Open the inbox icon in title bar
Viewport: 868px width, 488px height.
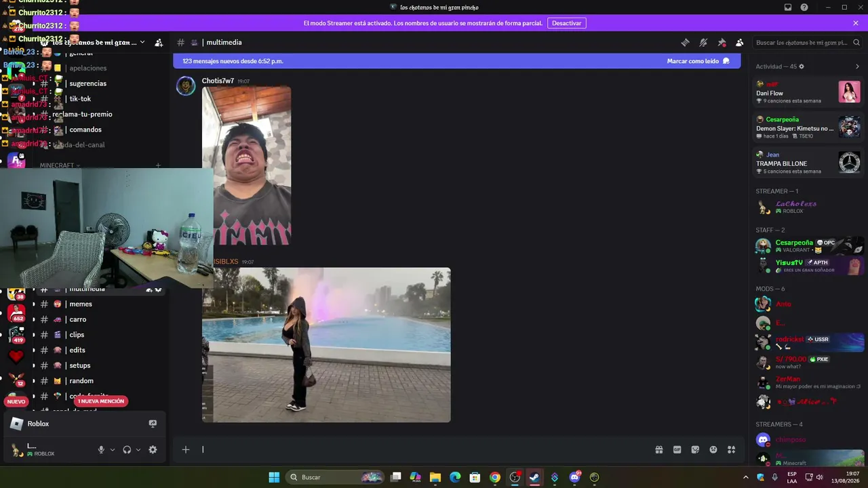(x=788, y=7)
